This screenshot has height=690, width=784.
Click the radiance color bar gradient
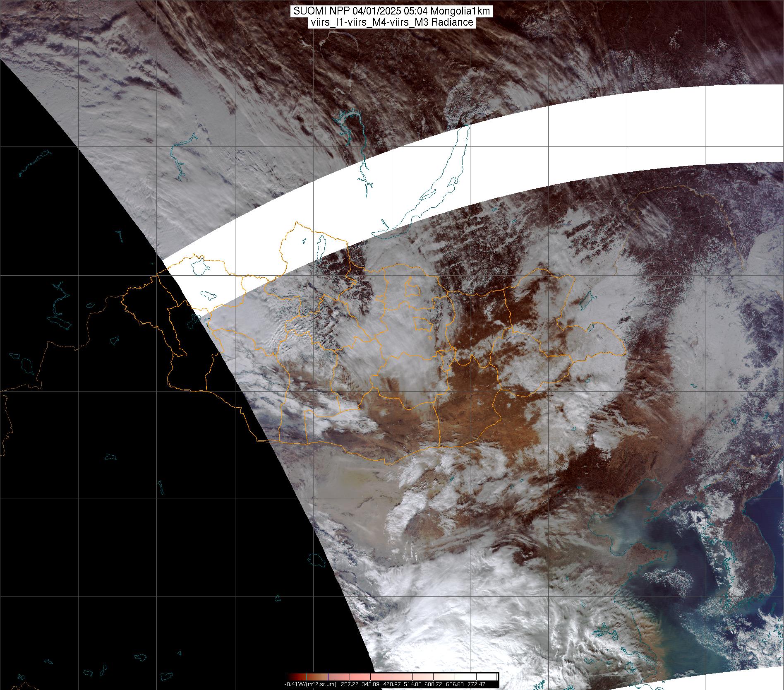coord(391,677)
